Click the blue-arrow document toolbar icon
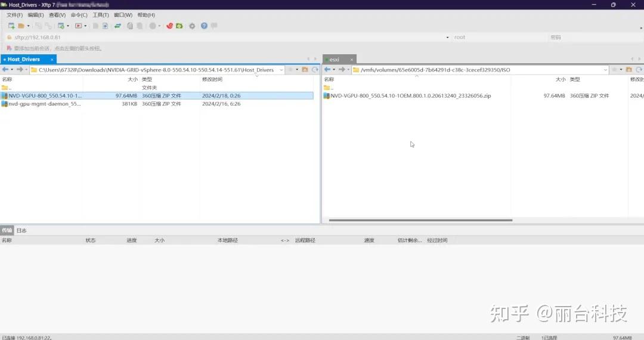The image size is (644, 340). pyautogui.click(x=105, y=26)
